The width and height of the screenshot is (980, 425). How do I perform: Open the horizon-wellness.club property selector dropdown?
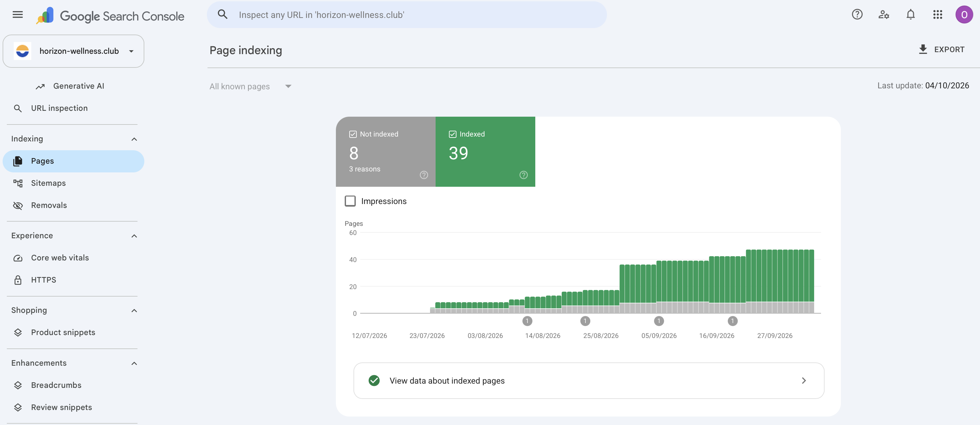click(73, 51)
